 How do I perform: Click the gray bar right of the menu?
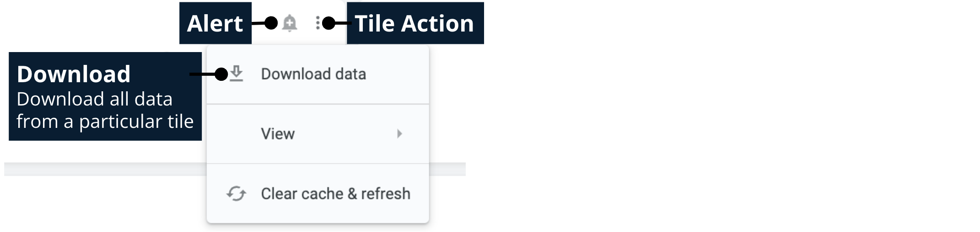pos(447,169)
